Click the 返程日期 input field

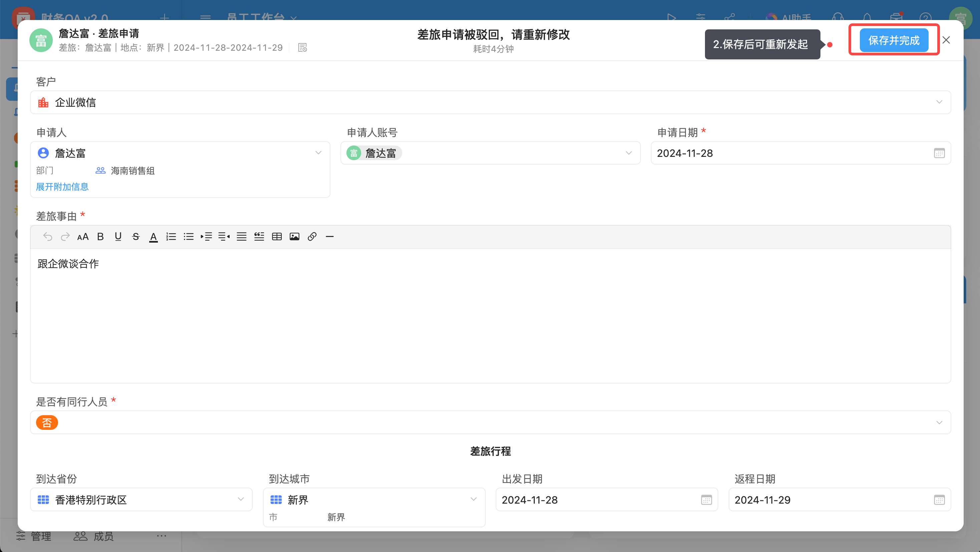pyautogui.click(x=839, y=500)
